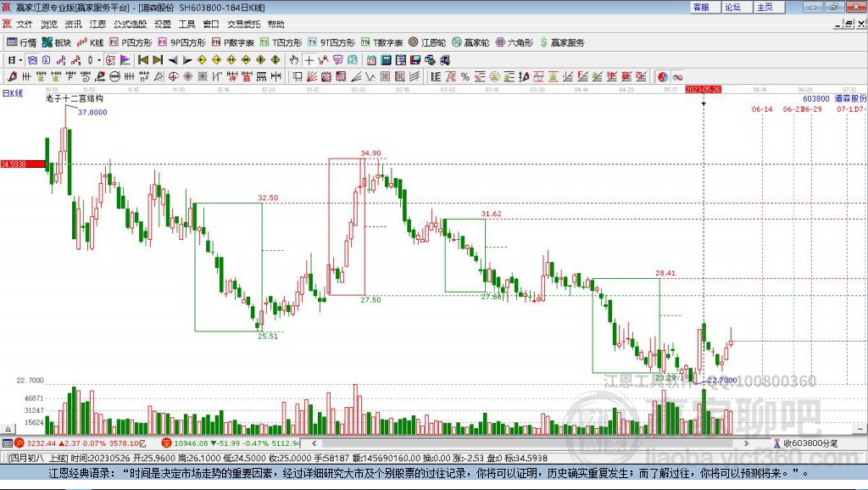Image resolution: width=868 pixels, height=490 pixels.
Task: Step chart left with black left arrow
Action: coord(173,60)
